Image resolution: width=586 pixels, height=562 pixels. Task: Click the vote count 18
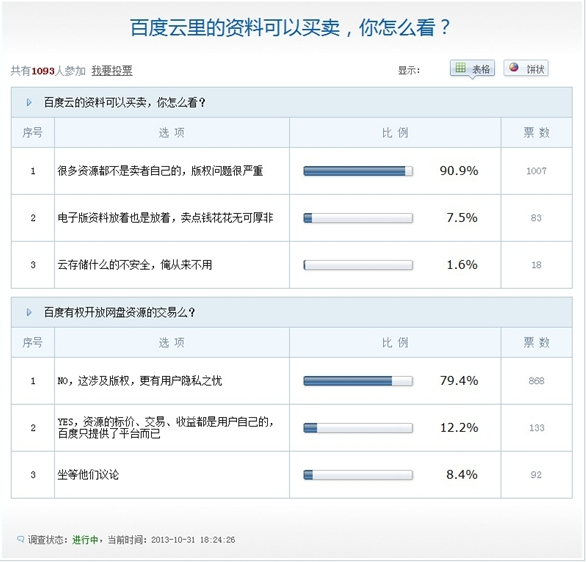pyautogui.click(x=536, y=265)
